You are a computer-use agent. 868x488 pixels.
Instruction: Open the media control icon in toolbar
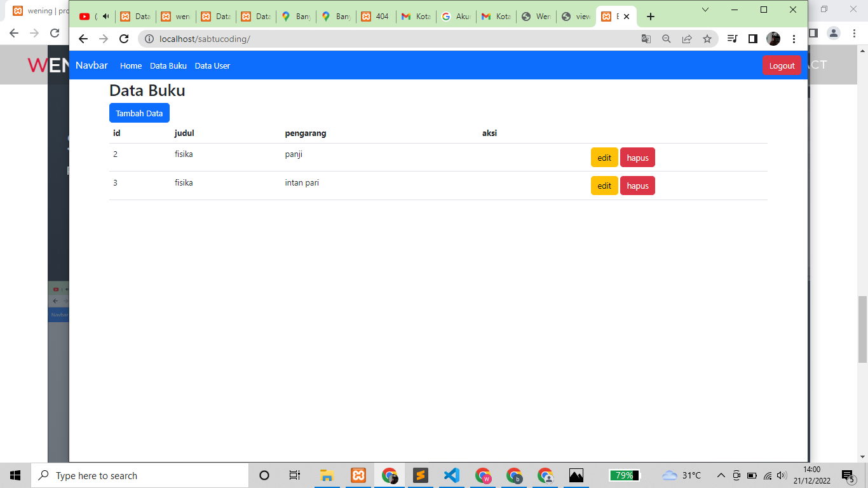point(732,39)
